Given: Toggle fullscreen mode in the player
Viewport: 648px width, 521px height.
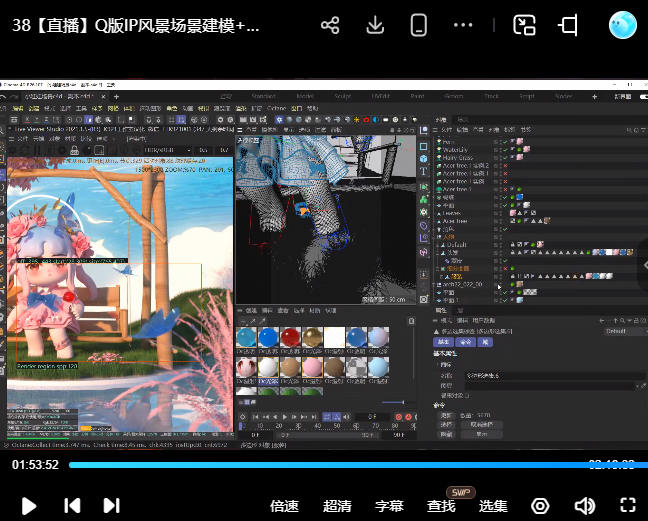Looking at the screenshot, I should coord(628,506).
